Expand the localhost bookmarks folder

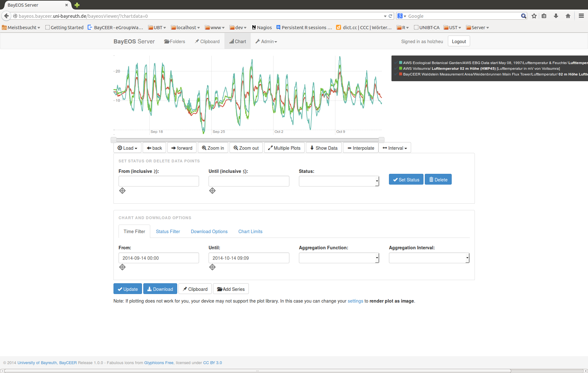[x=185, y=28]
